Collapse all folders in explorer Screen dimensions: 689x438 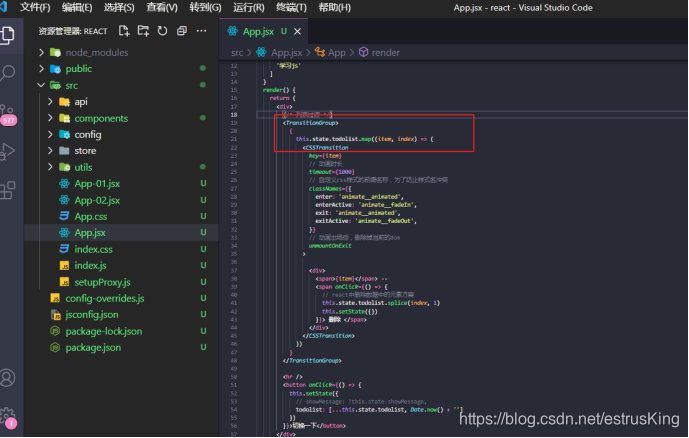[x=181, y=31]
